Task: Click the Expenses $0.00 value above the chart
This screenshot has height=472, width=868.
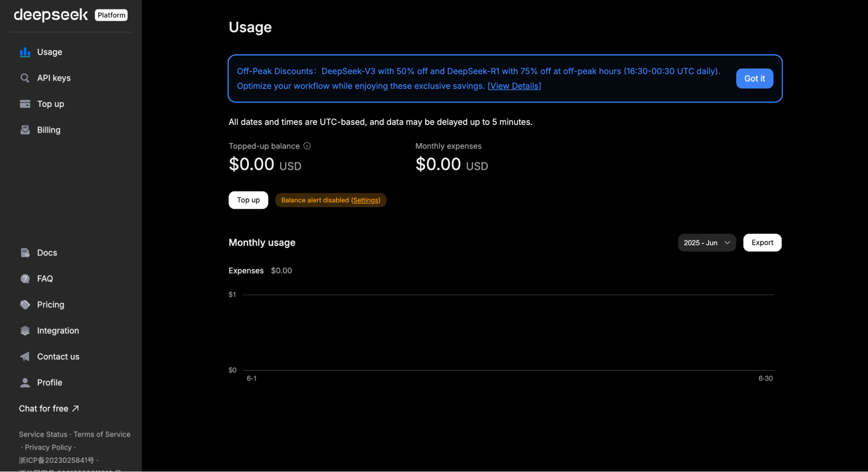Action: coord(281,271)
